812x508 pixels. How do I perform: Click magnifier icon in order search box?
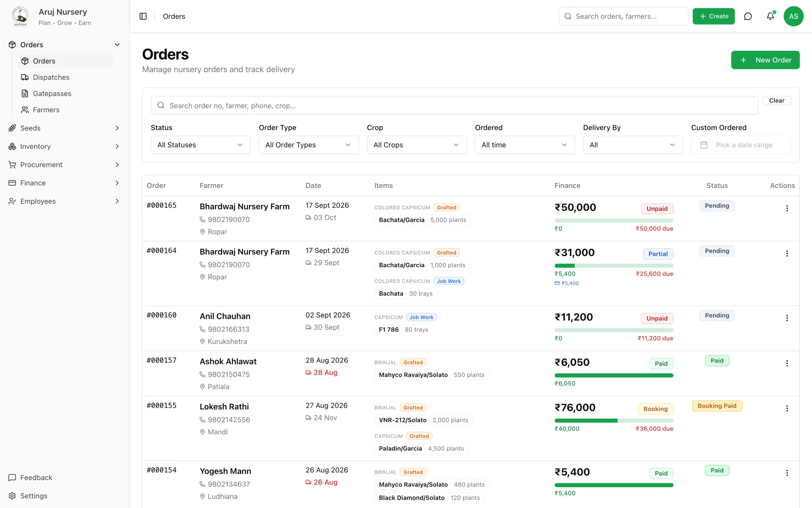[x=161, y=105]
